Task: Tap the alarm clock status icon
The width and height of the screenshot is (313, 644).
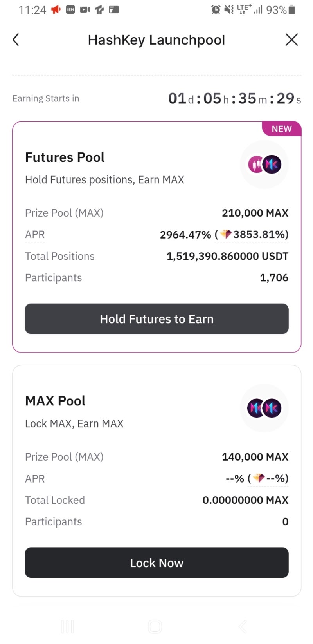Action: pos(216,10)
